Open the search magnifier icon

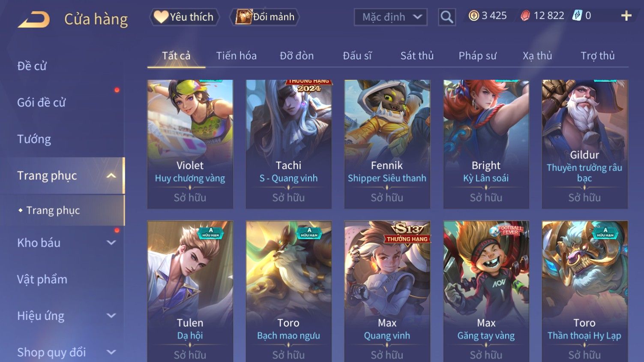447,17
